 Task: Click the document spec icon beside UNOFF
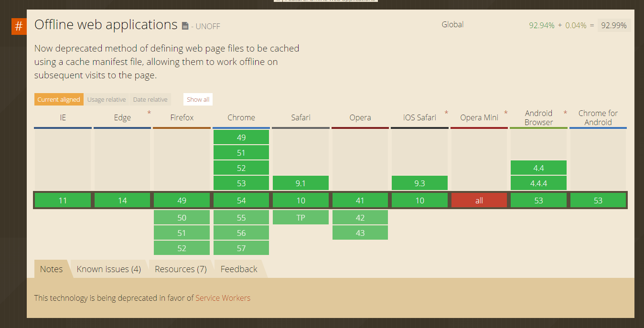(185, 26)
